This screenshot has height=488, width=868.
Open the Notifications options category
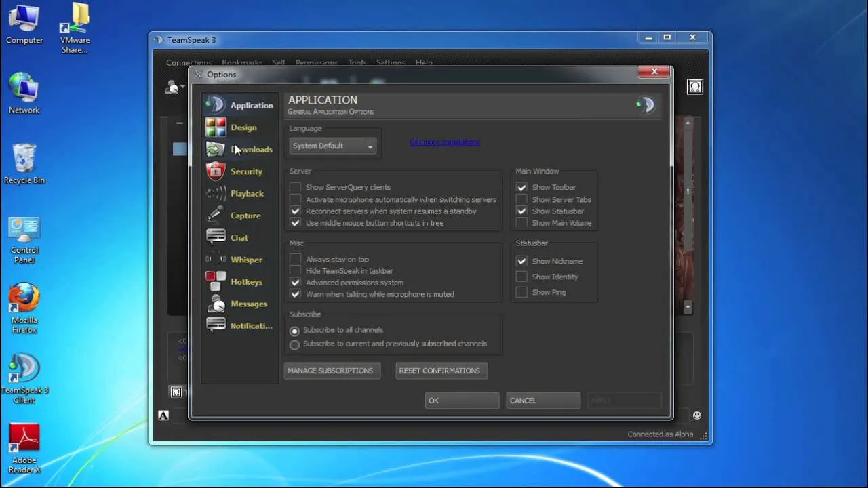240,325
